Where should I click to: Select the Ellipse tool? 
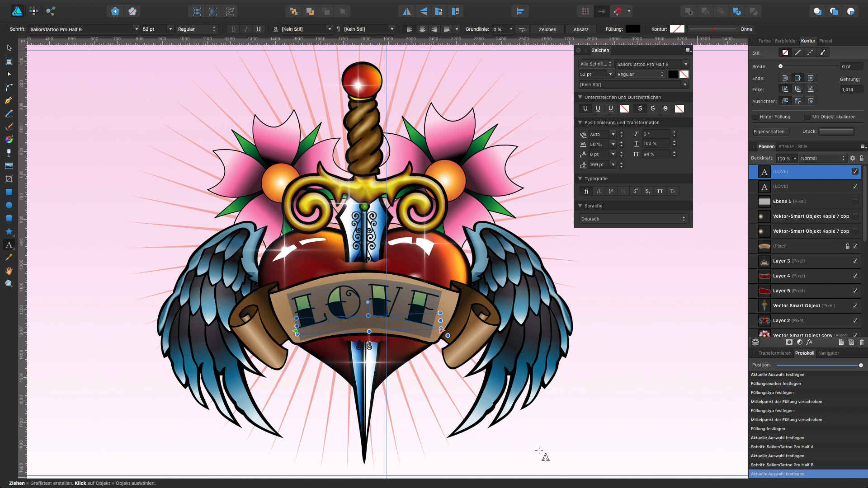point(9,205)
